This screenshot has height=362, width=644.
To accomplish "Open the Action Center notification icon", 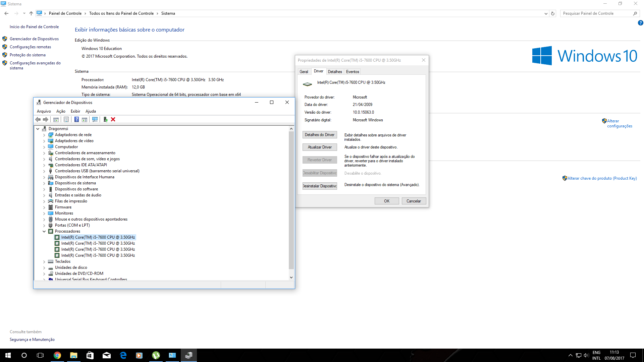I will pyautogui.click(x=633, y=355).
